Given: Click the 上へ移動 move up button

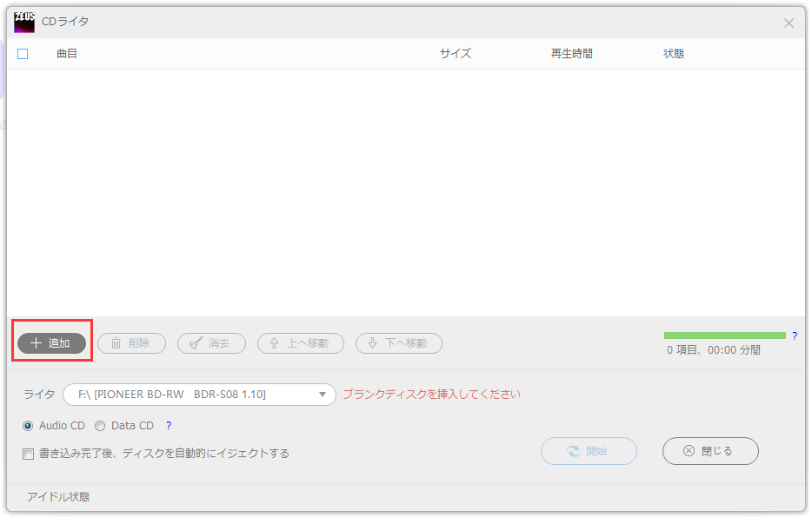Looking at the screenshot, I should [x=300, y=343].
